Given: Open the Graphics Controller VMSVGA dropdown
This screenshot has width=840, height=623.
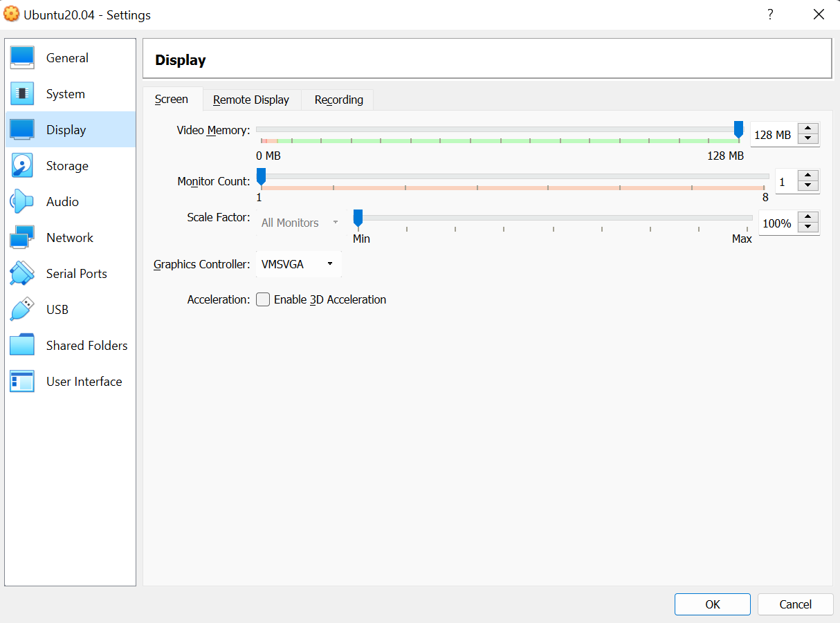Looking at the screenshot, I should (x=298, y=264).
